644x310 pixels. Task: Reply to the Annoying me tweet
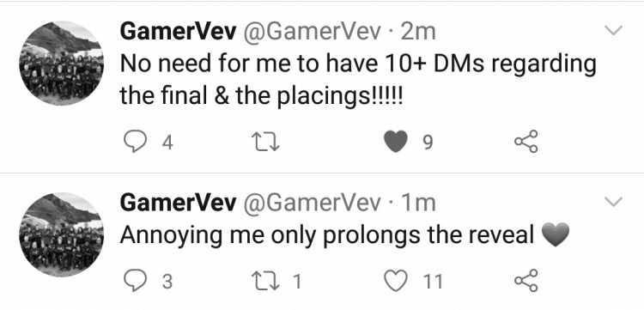click(135, 281)
